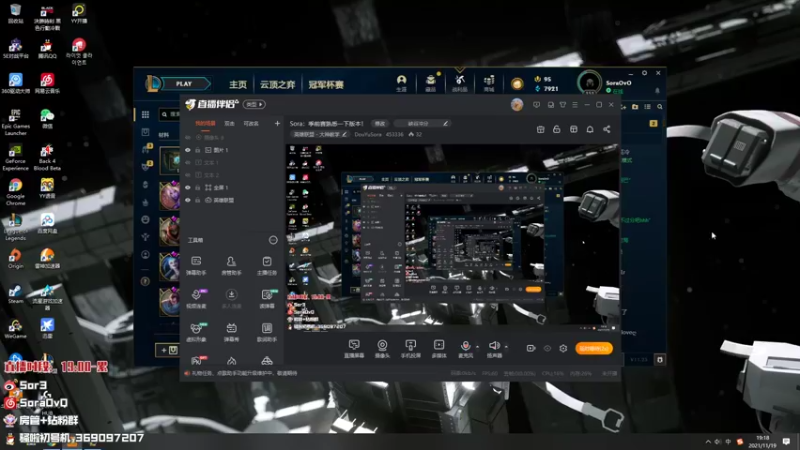
Task: Select 图片 1 source row
Action: pos(231,150)
